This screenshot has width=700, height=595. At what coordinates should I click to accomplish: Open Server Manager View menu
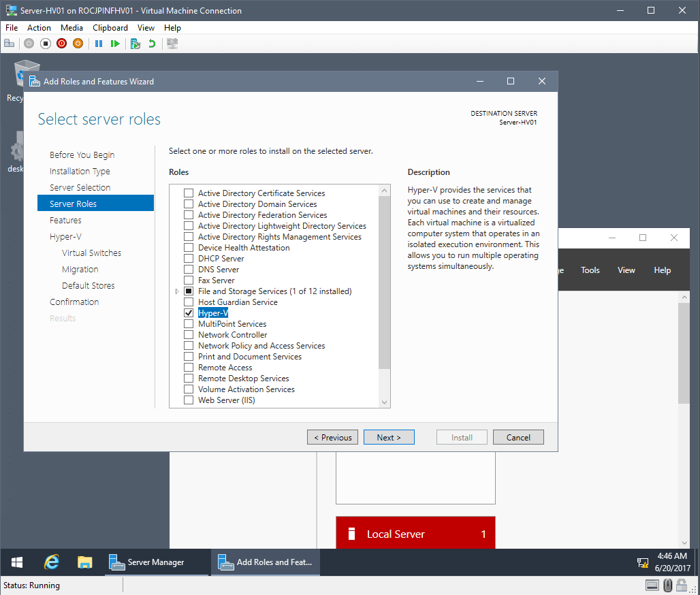pyautogui.click(x=626, y=270)
